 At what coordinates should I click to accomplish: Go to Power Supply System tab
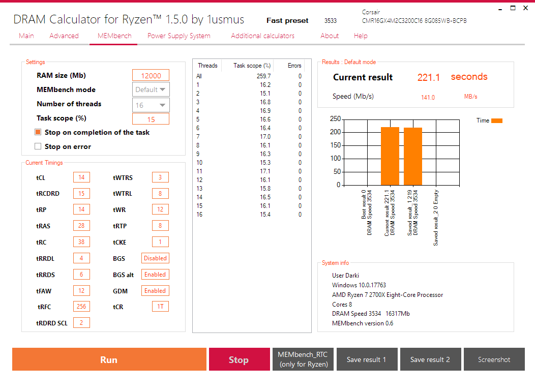(x=179, y=36)
